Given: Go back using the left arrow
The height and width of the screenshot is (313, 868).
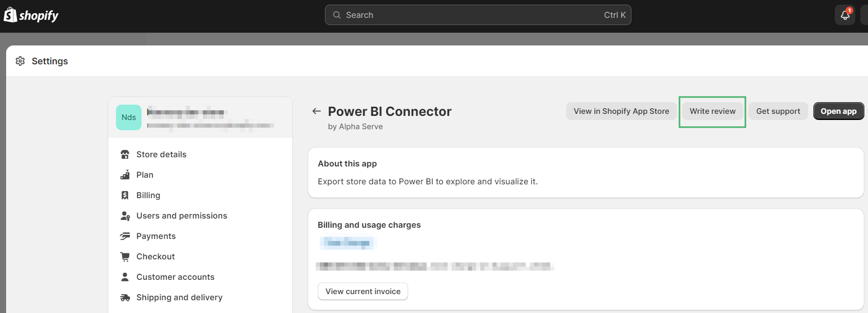Looking at the screenshot, I should 317,111.
